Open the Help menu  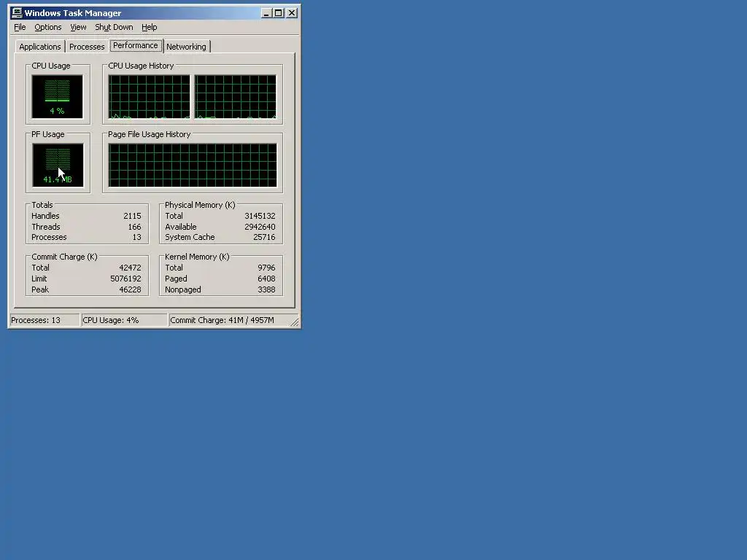(x=149, y=27)
